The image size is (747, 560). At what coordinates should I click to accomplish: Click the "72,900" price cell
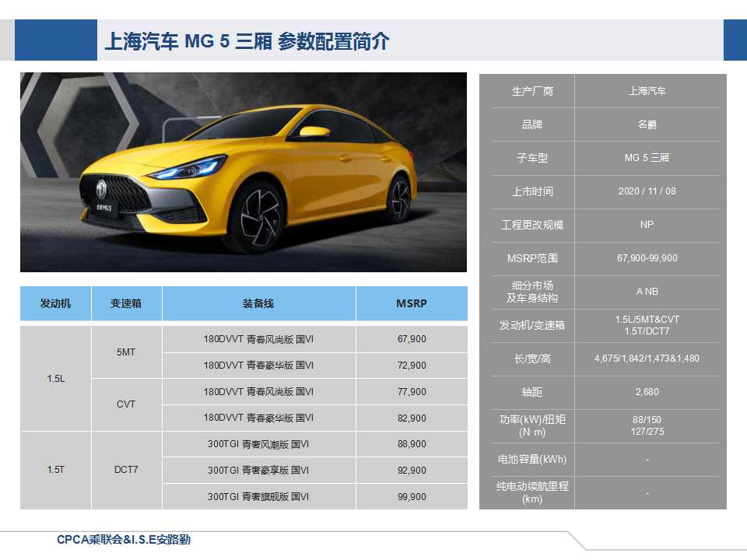(412, 366)
